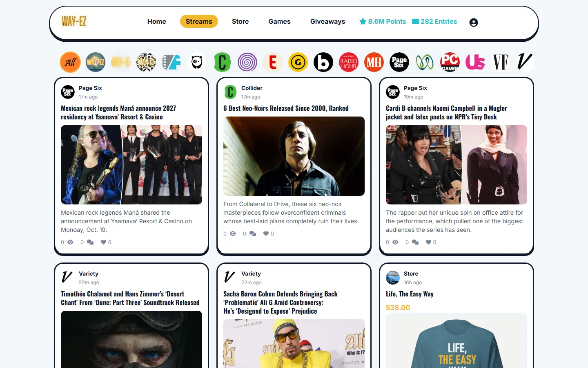Go to the Home tab
The image size is (588, 368).
pos(157,21)
